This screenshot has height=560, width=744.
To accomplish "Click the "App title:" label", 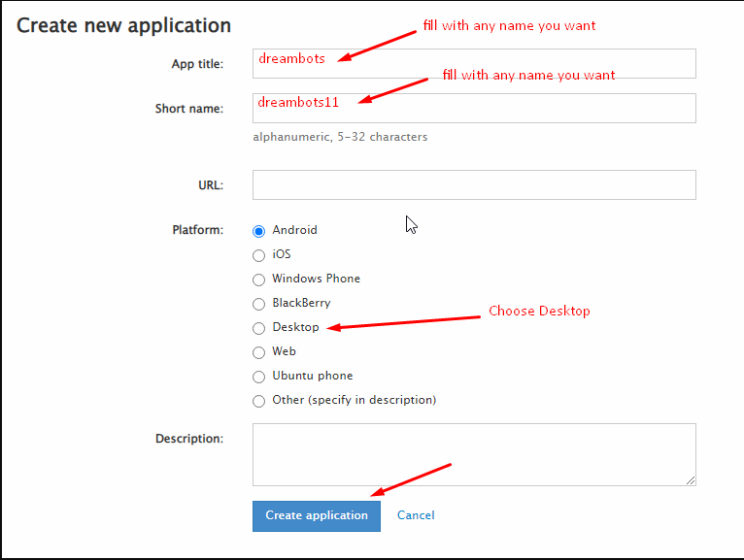I will tap(197, 64).
